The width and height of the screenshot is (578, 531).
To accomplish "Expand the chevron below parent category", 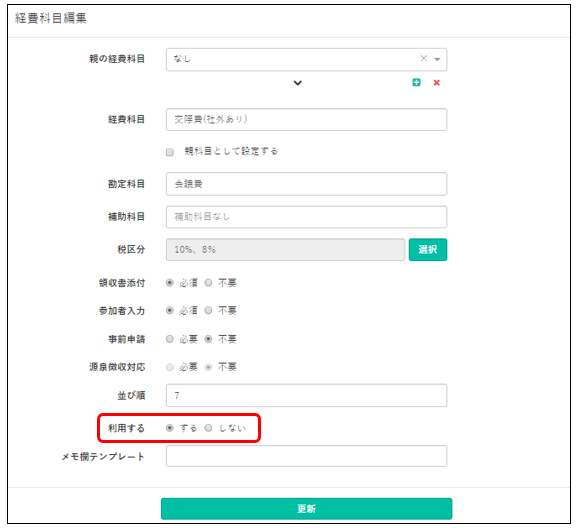I will click(x=297, y=83).
